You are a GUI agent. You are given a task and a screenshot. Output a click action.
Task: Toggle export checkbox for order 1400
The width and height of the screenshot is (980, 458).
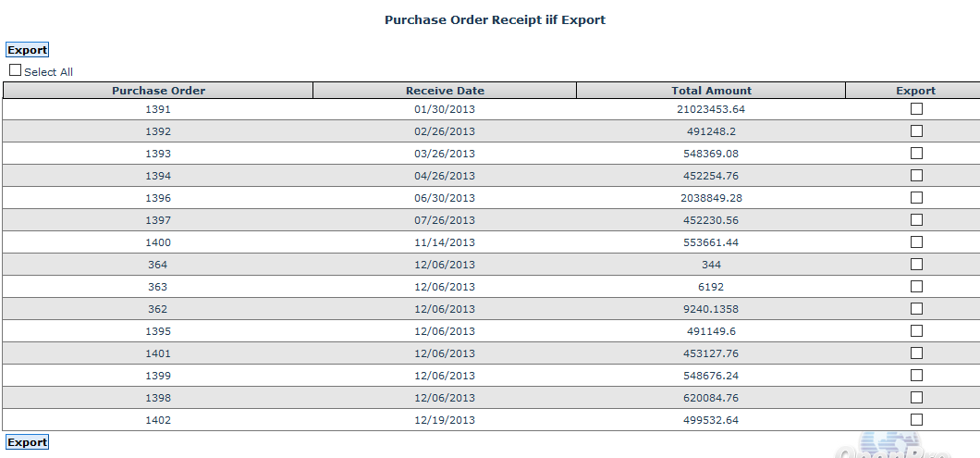pyautogui.click(x=916, y=242)
